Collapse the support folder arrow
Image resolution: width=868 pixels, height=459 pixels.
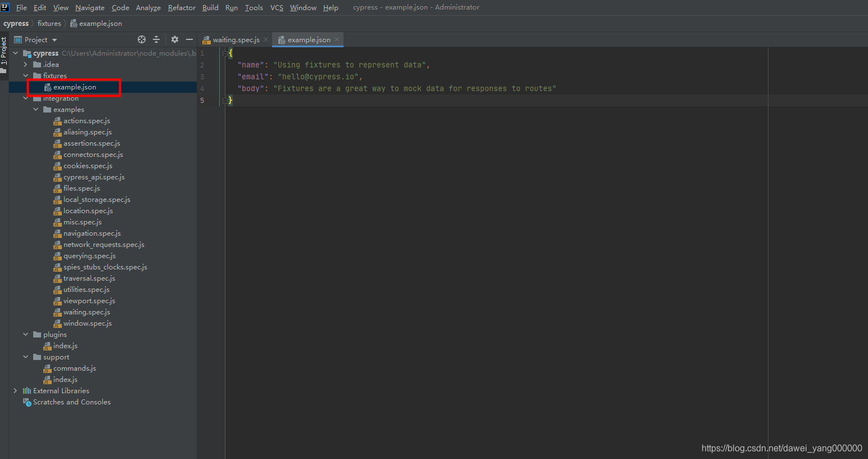tap(26, 357)
